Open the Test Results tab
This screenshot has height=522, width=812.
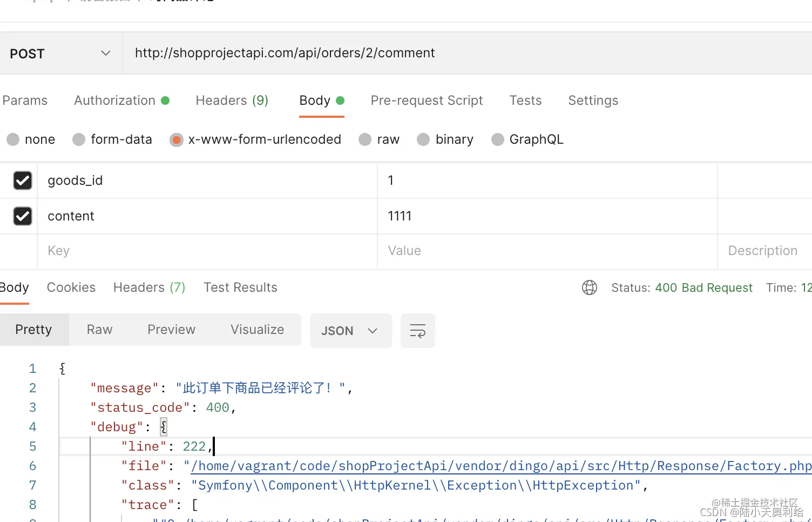tap(240, 287)
